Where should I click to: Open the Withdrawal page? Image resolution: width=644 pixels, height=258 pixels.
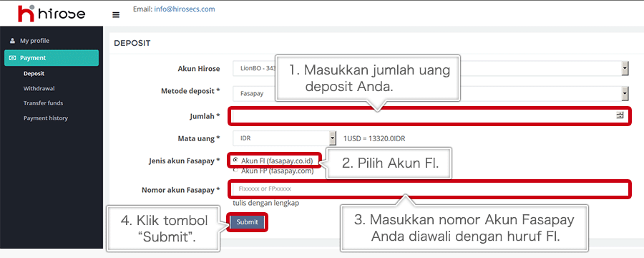click(x=39, y=88)
